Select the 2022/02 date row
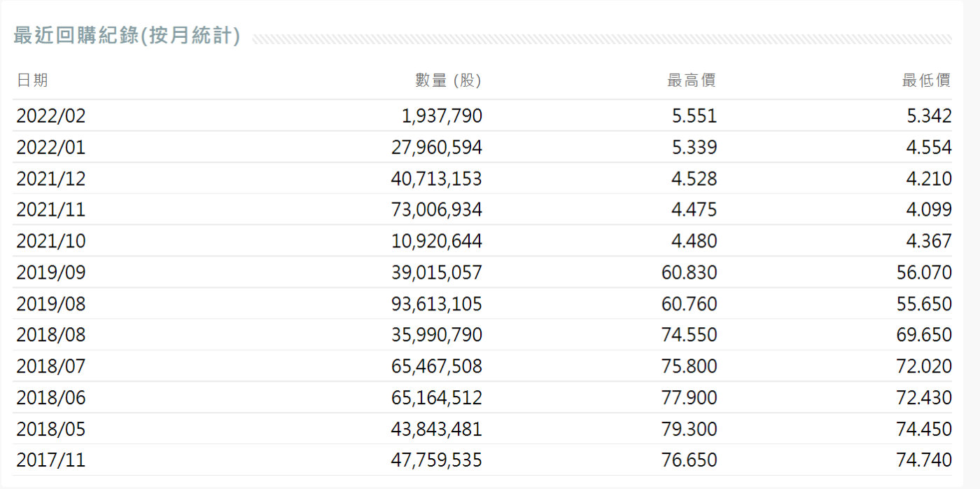The image size is (980, 489). coord(51,116)
